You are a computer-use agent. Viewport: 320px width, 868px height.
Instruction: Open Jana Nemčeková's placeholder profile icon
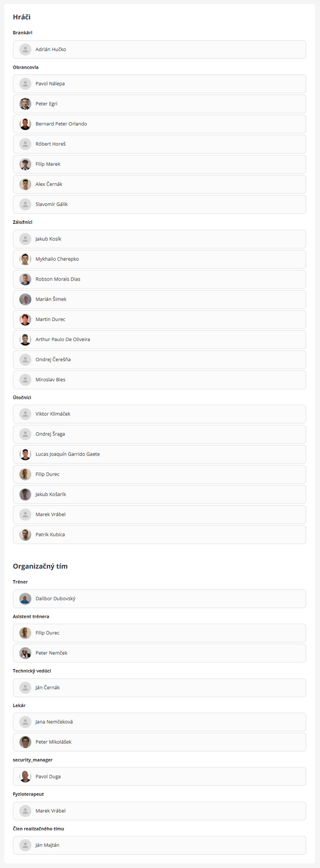click(x=25, y=722)
